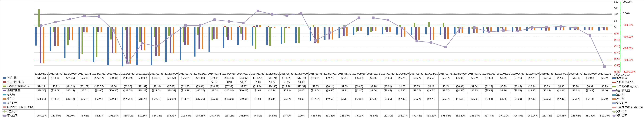Screen dimensions: 644x118
Task: Select the 純利益率 line marker legend icon in the chart legend
Action: click(614, 116)
